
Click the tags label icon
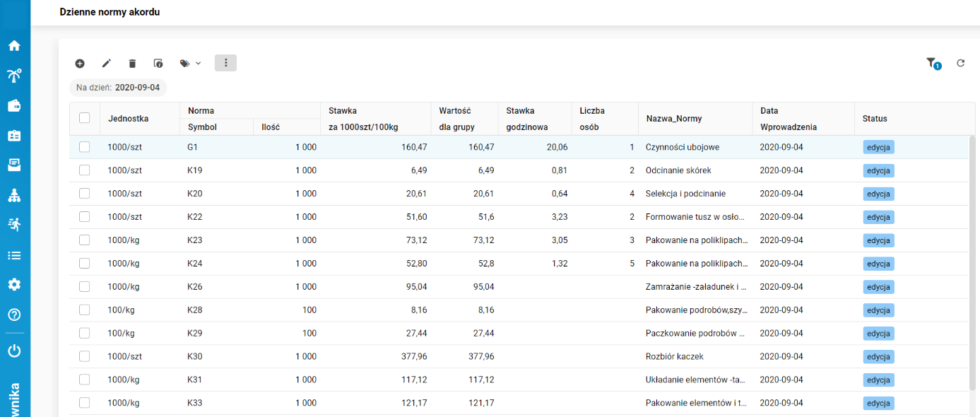[184, 63]
